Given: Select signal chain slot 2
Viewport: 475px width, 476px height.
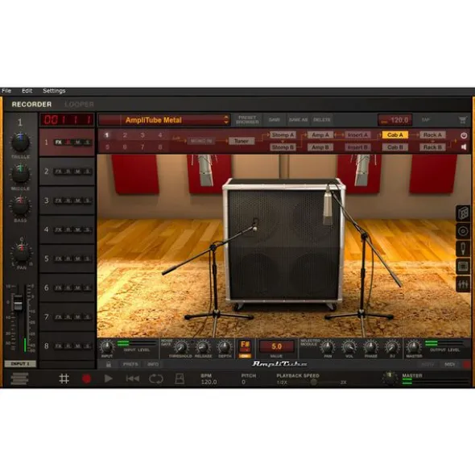Looking at the screenshot, I should coord(125,135).
